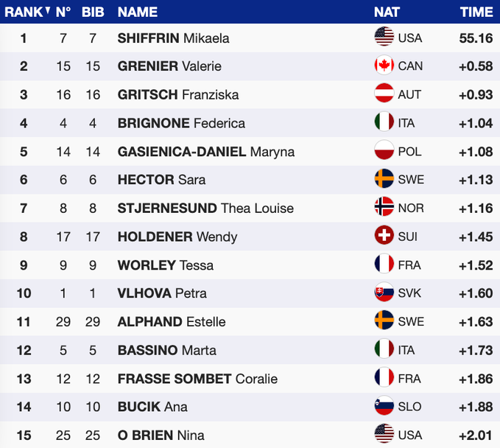Click the USA flag beside Shiffrin
500x448 pixels.
click(384, 38)
